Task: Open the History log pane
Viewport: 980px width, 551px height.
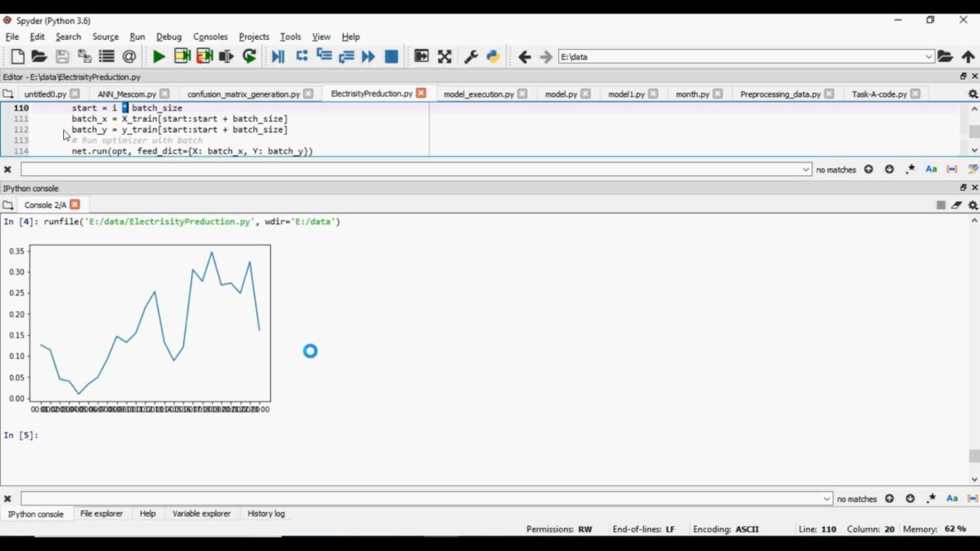Action: [266, 514]
